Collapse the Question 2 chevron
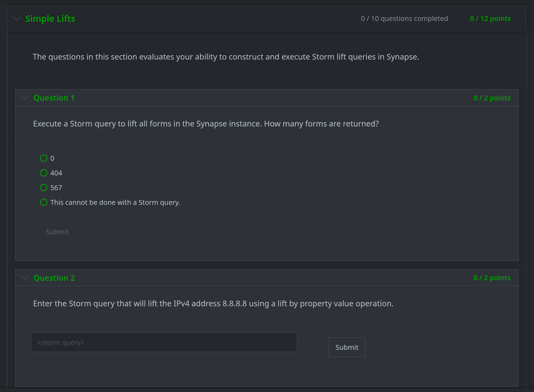Image resolution: width=534 pixels, height=392 pixels. [25, 277]
